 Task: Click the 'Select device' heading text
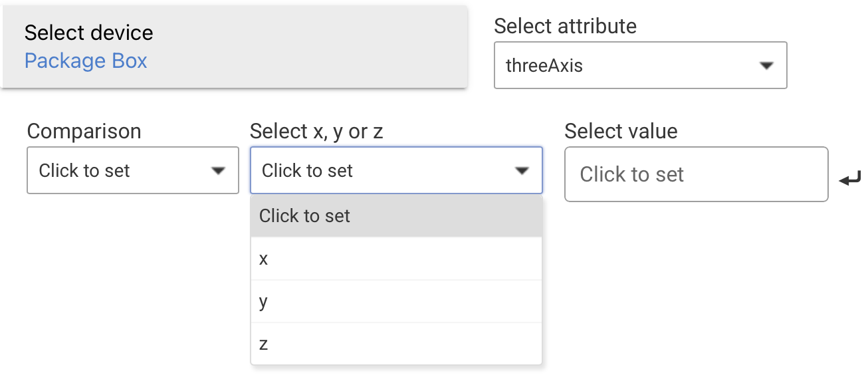click(89, 33)
